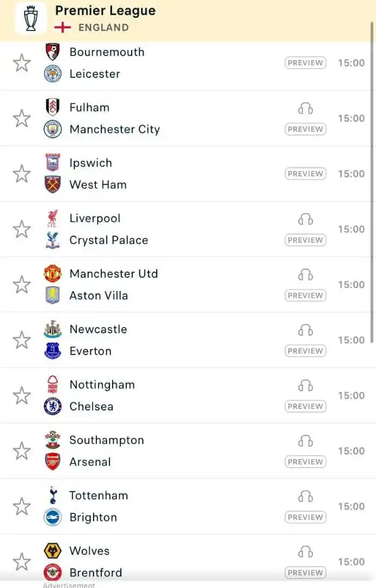Click the Manchester Utd club crest
Viewport: 376px width, 588px height.
[x=52, y=273]
